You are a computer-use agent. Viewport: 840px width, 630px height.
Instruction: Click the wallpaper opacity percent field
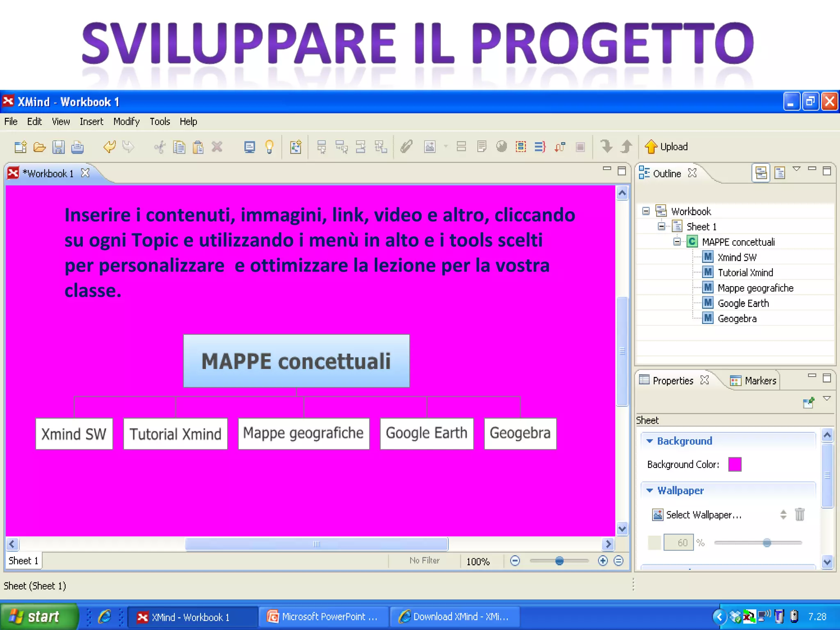coord(678,542)
